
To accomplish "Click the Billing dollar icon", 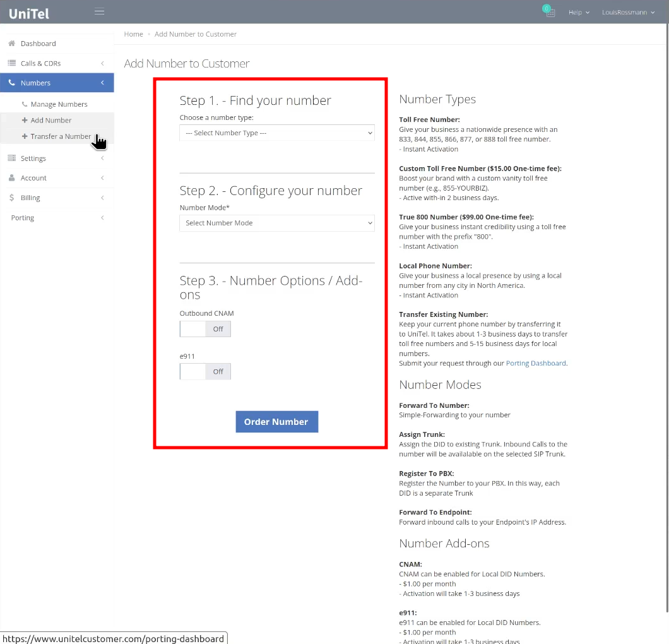I will (x=12, y=197).
